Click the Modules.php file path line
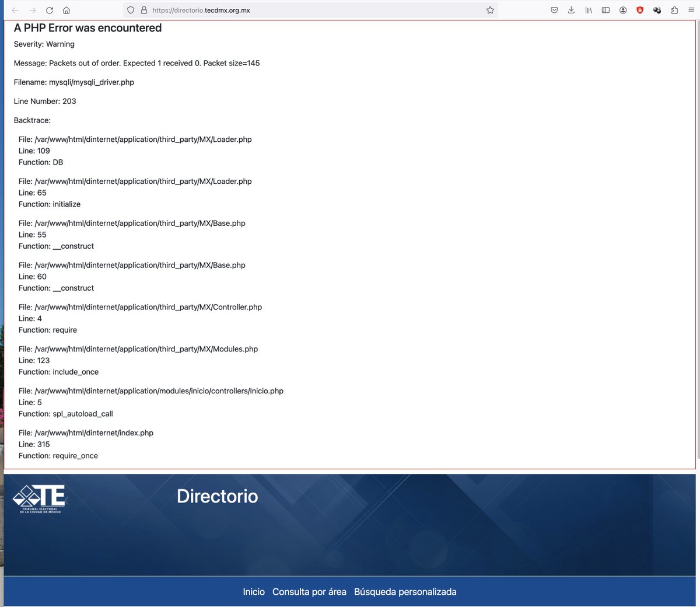This screenshot has height=607, width=700. (138, 349)
